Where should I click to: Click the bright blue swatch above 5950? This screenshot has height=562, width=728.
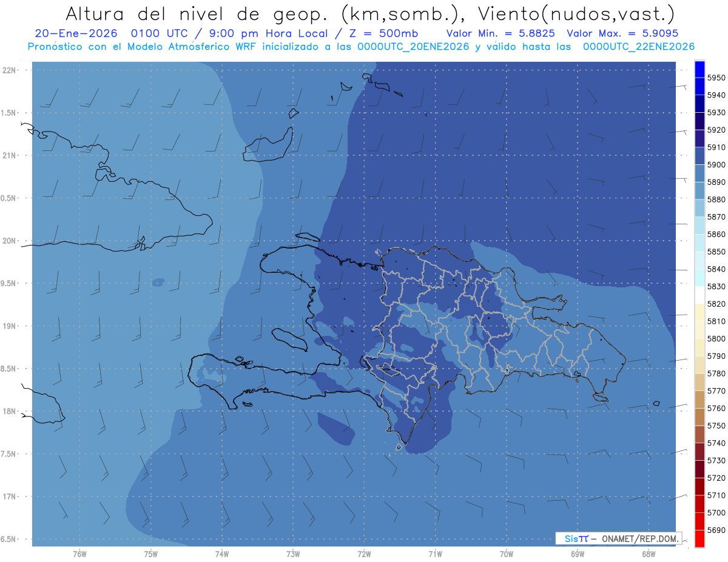(699, 69)
